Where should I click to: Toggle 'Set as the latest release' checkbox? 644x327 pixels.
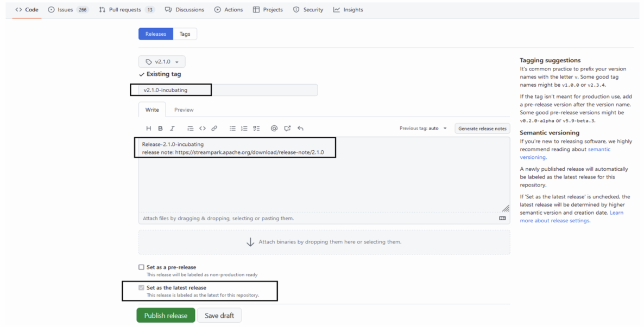pyautogui.click(x=142, y=287)
